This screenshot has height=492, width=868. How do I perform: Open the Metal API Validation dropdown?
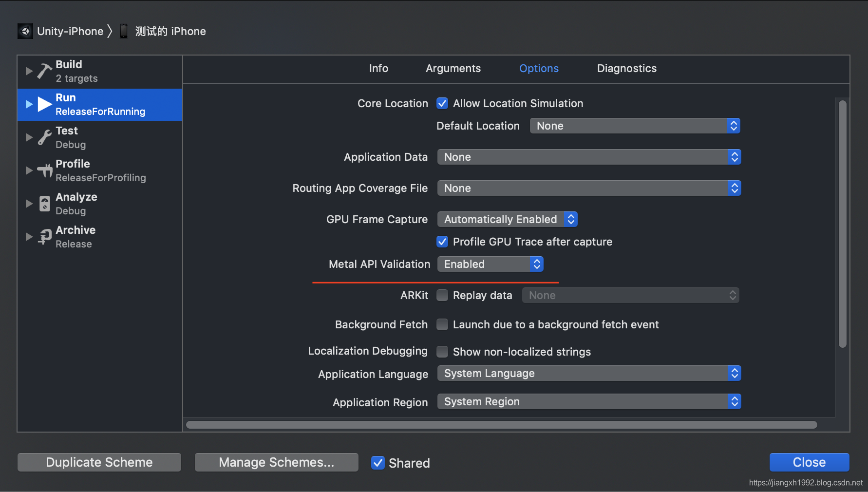coord(490,264)
